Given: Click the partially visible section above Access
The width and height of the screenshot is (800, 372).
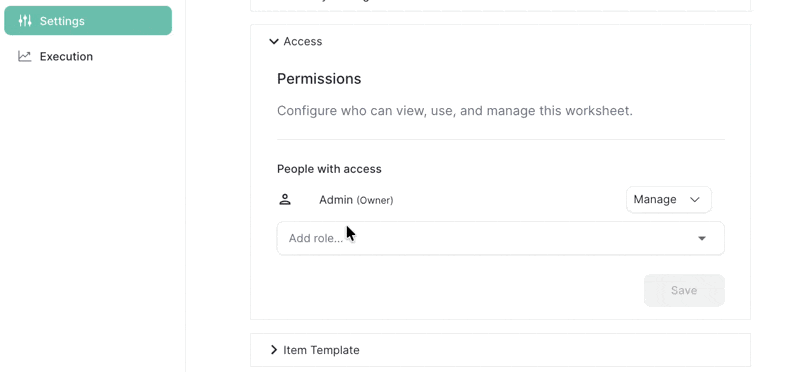Looking at the screenshot, I should (x=501, y=5).
